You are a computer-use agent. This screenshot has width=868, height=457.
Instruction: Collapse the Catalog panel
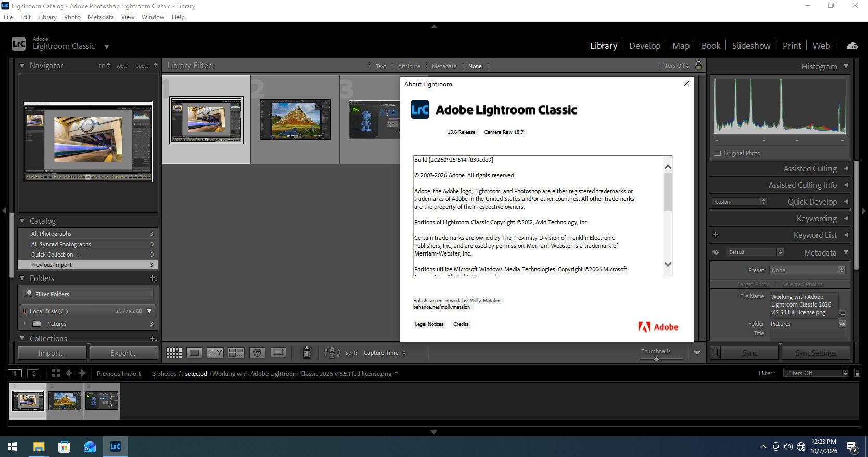coord(22,221)
